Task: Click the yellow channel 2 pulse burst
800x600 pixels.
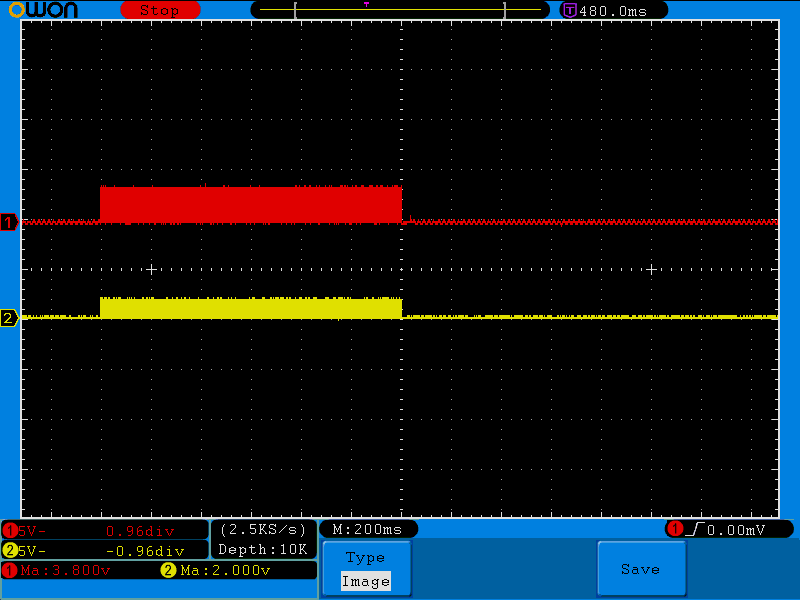Action: click(x=251, y=308)
